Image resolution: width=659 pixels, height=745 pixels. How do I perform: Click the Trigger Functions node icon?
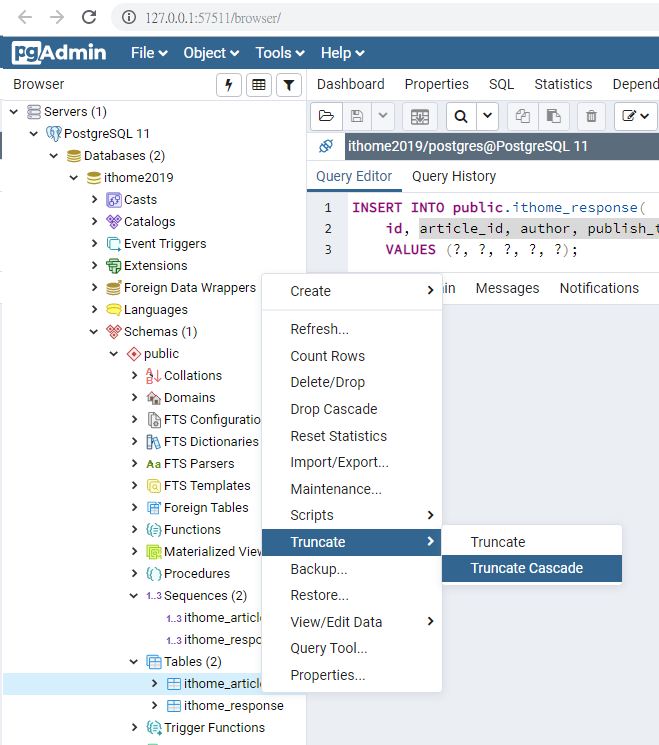(153, 727)
